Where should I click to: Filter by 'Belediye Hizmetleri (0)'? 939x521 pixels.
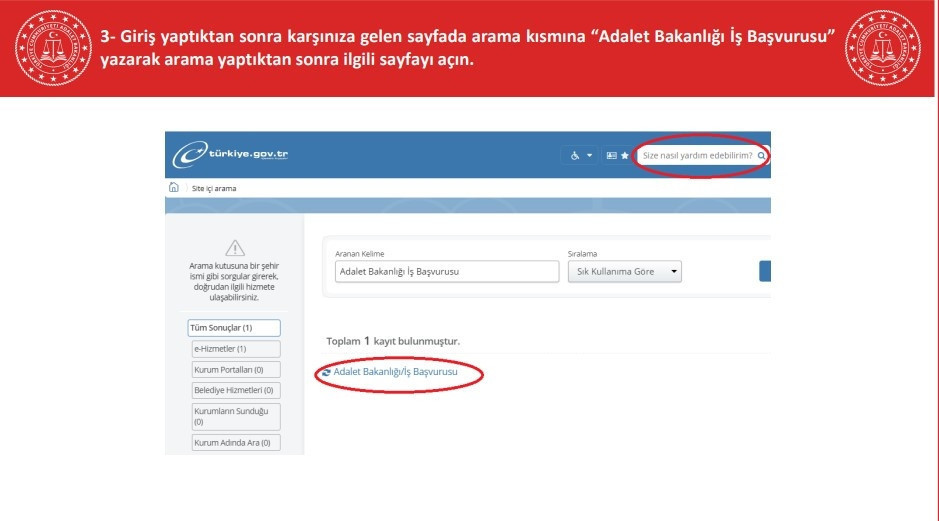pos(236,390)
